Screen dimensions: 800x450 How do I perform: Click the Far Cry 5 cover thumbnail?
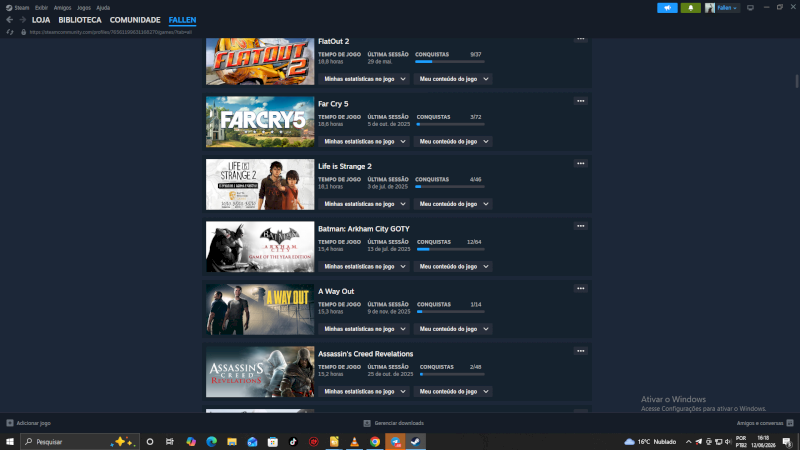click(260, 122)
